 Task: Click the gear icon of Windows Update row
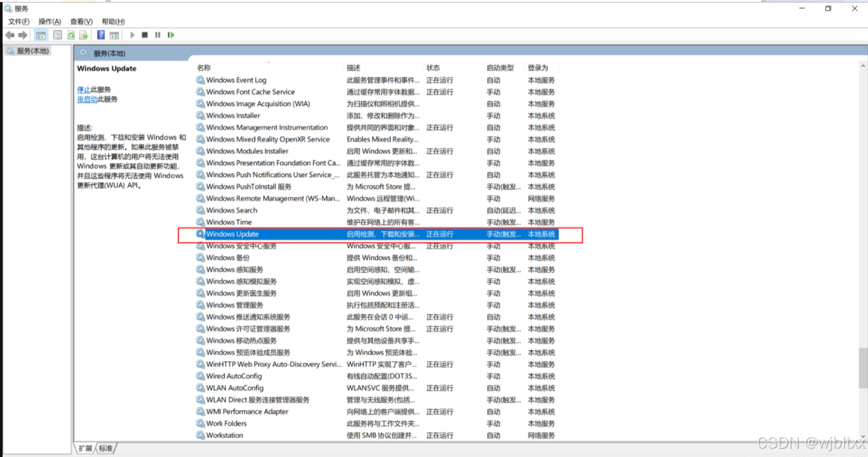click(x=201, y=234)
